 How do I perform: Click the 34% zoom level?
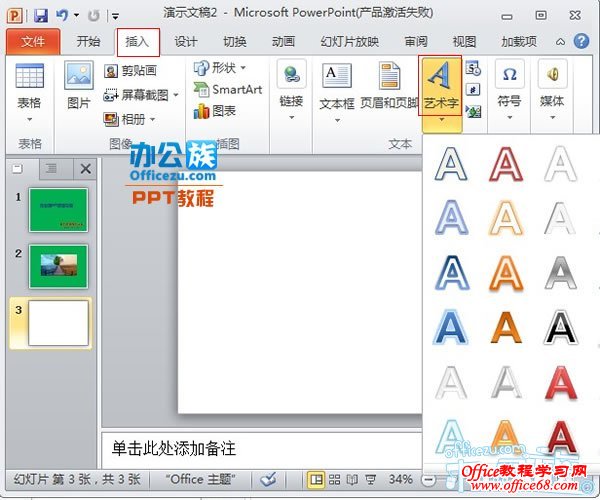(400, 479)
